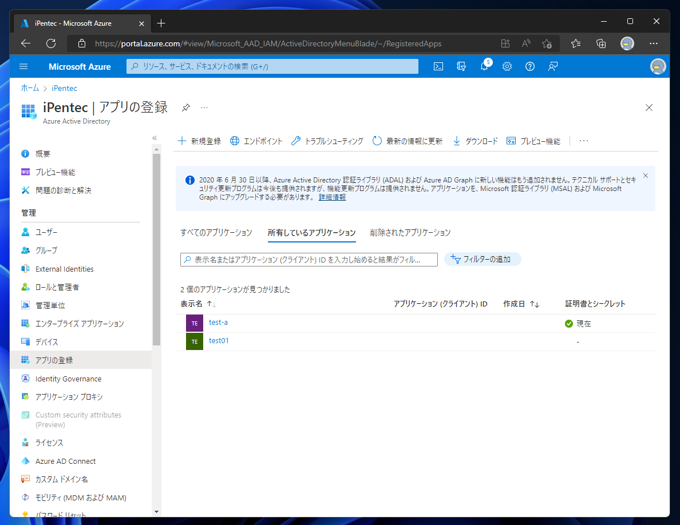This screenshot has width=680, height=525.
Task: Switch to the 削除されたアプリケーション tab
Action: 410,233
